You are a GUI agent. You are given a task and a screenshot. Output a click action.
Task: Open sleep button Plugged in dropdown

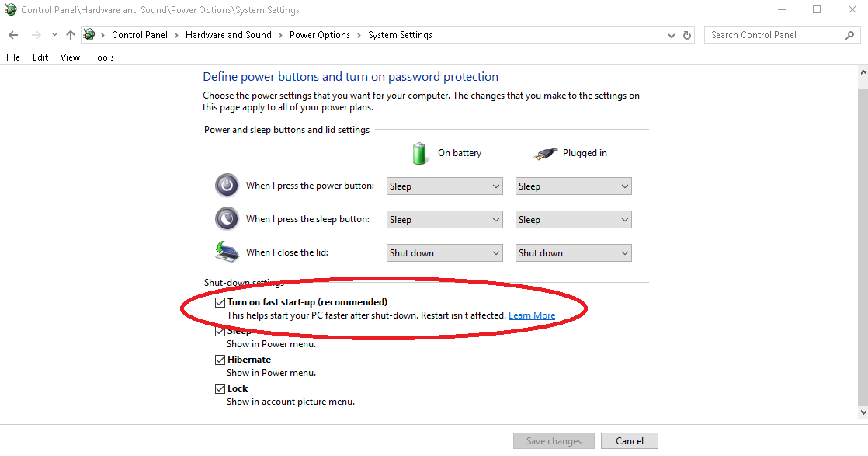point(574,220)
